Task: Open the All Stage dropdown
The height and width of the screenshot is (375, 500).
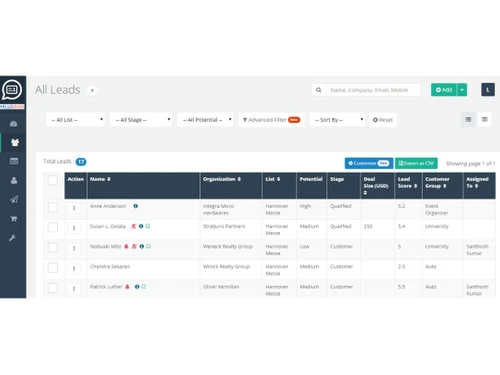Action: click(141, 120)
